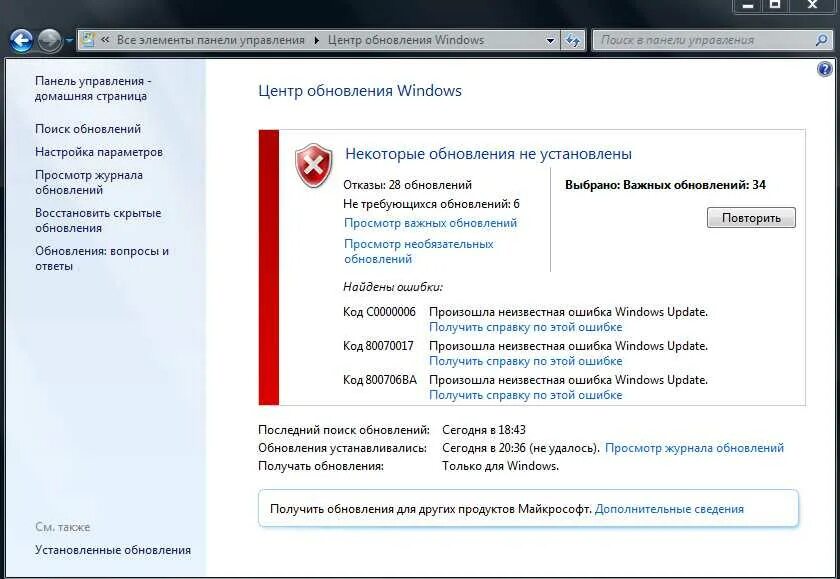This screenshot has width=840, height=579.
Task: Get help for error code 80070017
Action: click(x=526, y=361)
